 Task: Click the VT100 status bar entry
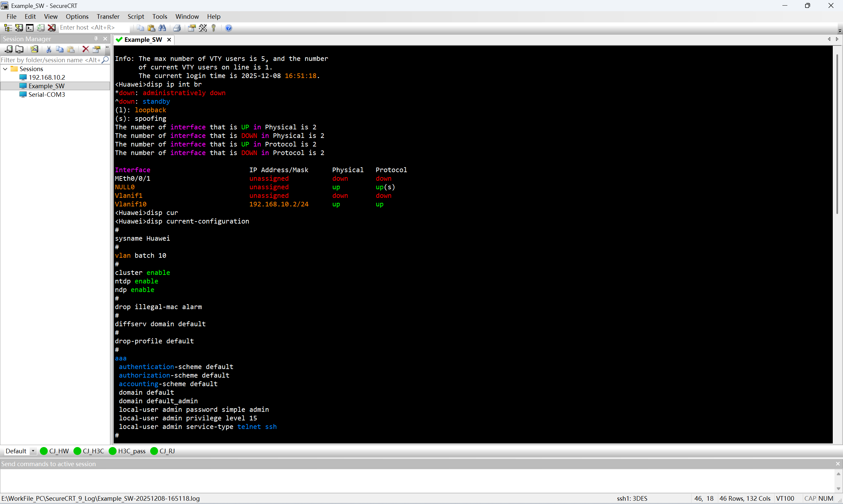(785, 498)
